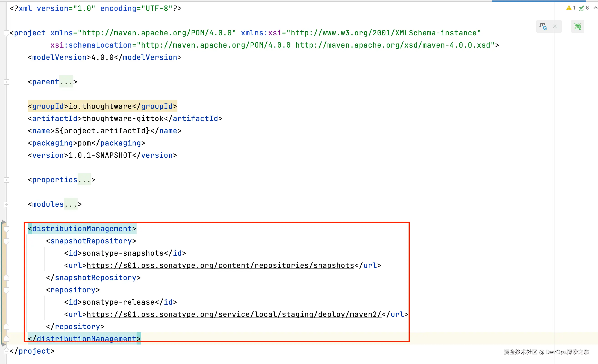Image resolution: width=598 pixels, height=364 pixels.
Task: Click the fold ellipsis after properties tag
Action: tap(84, 180)
